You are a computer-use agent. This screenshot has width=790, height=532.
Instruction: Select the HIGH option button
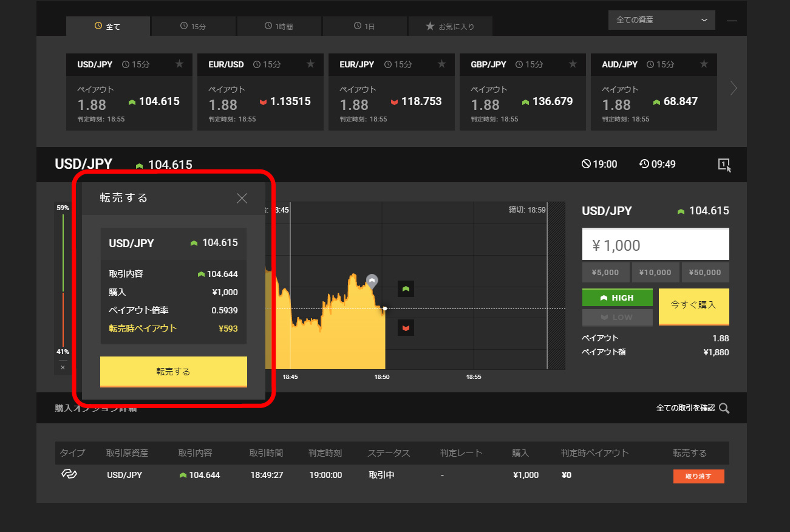coord(618,298)
